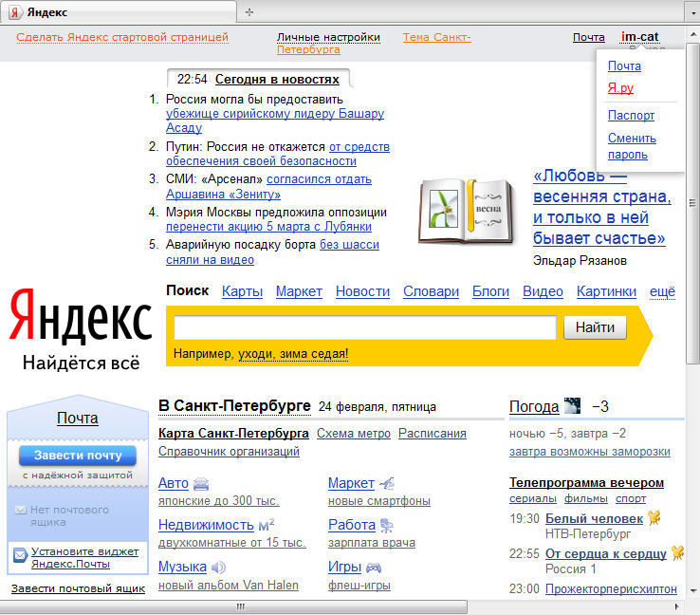
Task: Click the Yandex search input field
Action: pos(365,327)
